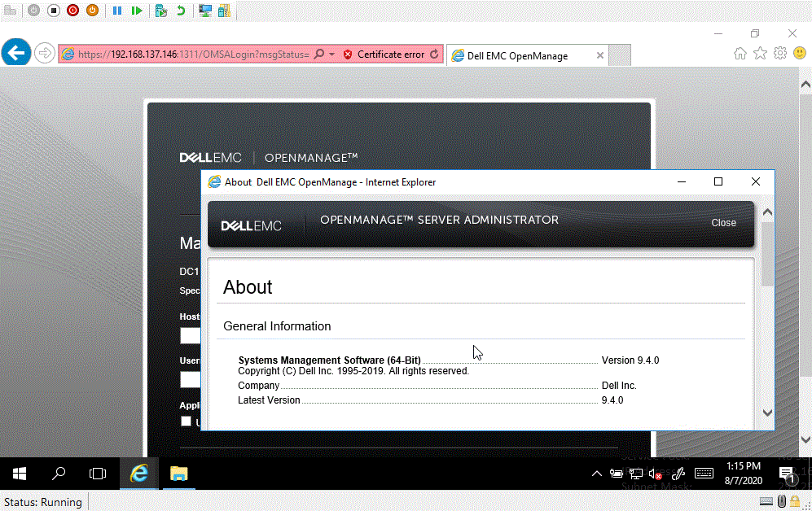The height and width of the screenshot is (511, 812).
Task: Open the address bar search dropdown
Action: tap(331, 54)
